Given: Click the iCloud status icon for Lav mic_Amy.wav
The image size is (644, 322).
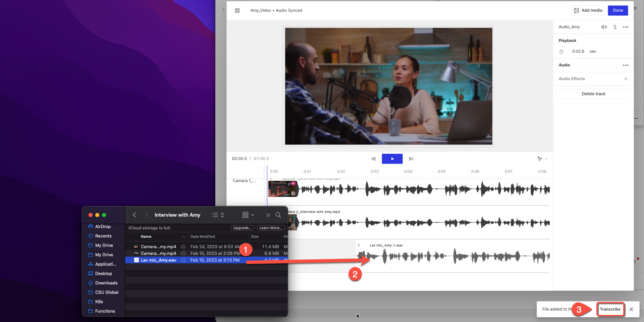Looking at the screenshot, I should [183, 260].
